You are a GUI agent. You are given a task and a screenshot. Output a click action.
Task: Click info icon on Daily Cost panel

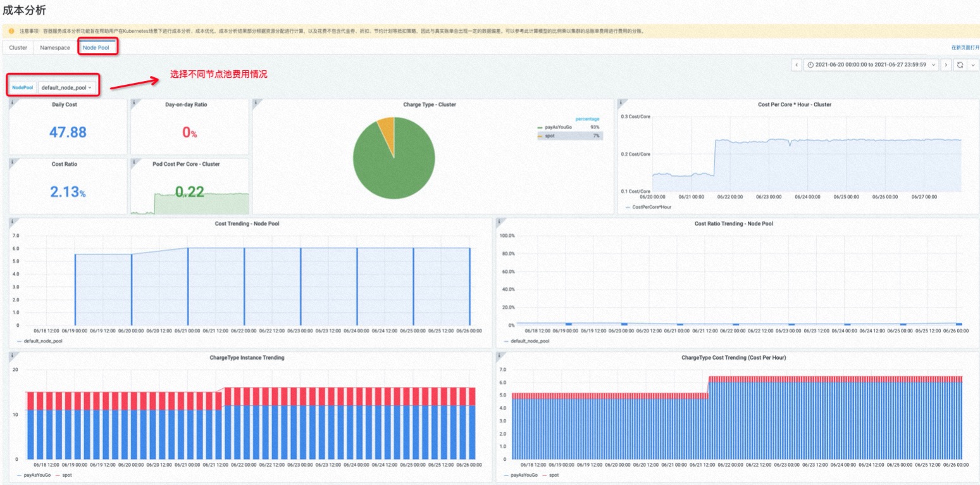13,103
